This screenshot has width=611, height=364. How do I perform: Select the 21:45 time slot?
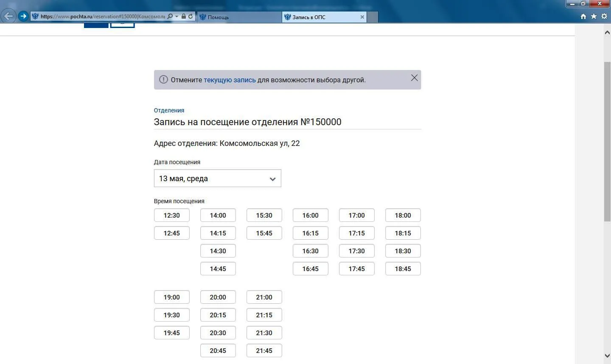264,351
